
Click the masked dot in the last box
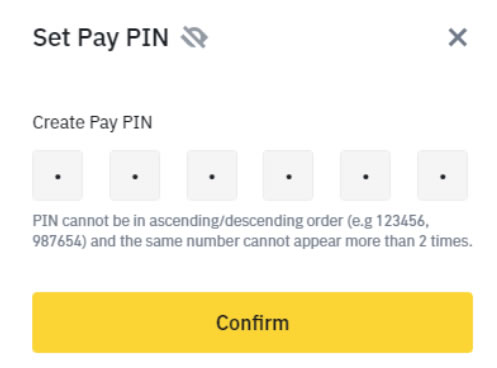click(x=443, y=177)
